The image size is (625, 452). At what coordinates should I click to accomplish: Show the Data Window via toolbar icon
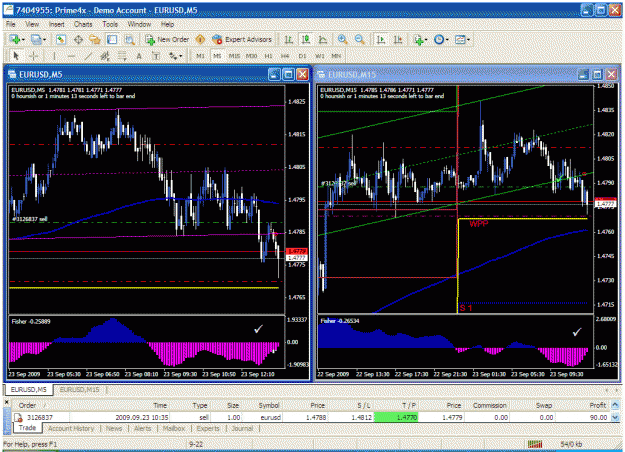78,39
